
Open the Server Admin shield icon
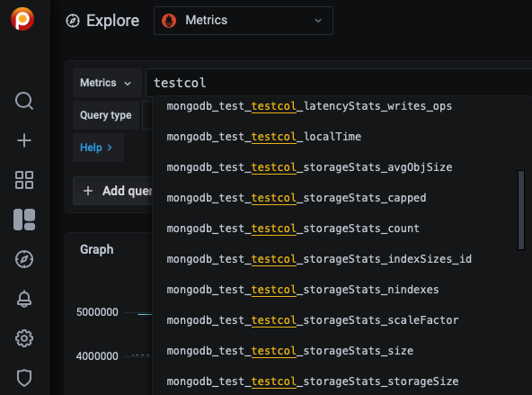[24, 378]
